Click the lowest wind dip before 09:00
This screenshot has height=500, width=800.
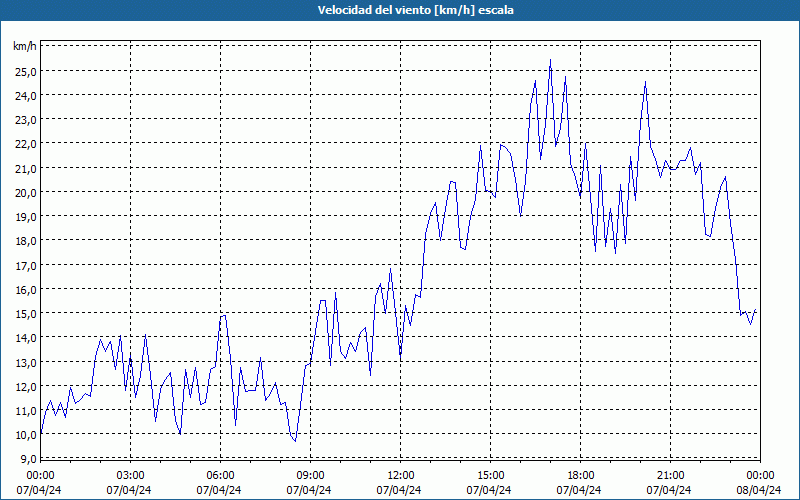(295, 441)
